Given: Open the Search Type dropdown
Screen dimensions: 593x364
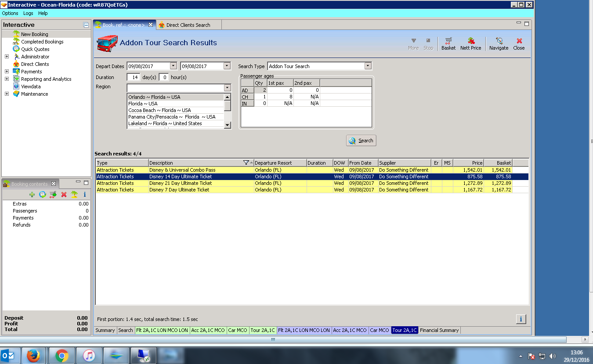Looking at the screenshot, I should (368, 66).
